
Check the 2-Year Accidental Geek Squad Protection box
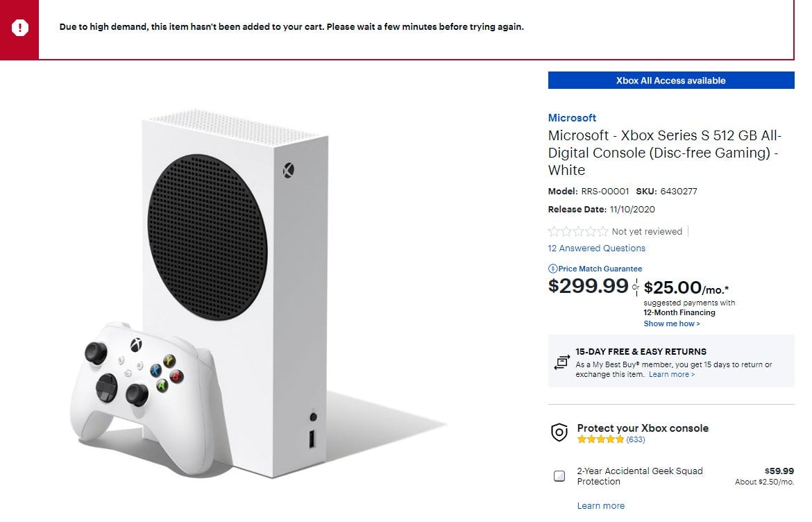559,475
